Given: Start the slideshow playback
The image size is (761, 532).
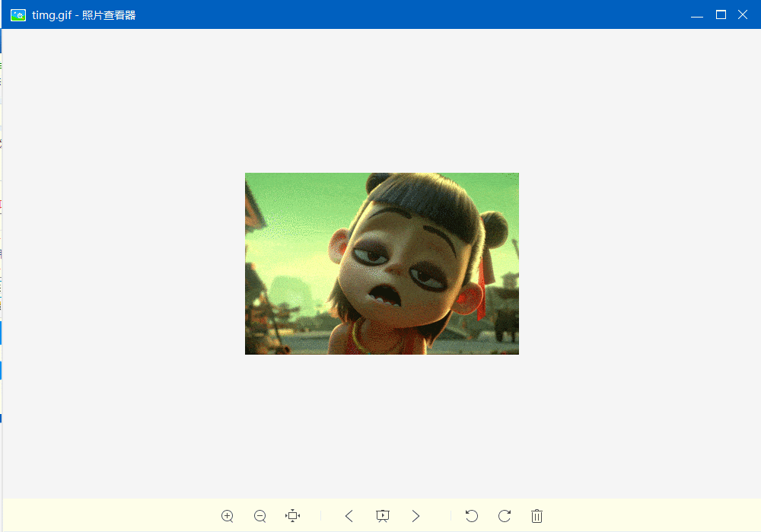Looking at the screenshot, I should pos(383,516).
